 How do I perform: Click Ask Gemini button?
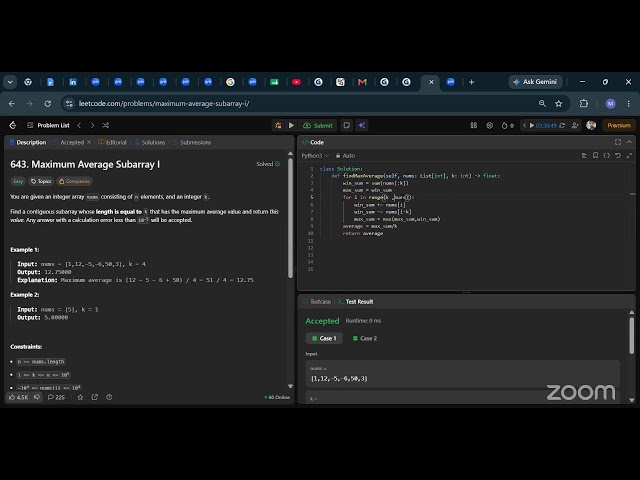tap(535, 82)
